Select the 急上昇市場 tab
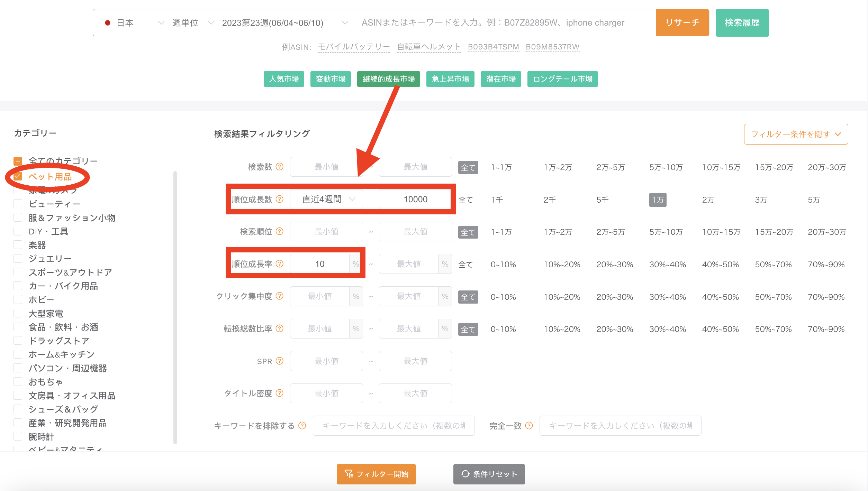This screenshot has width=868, height=491. tap(450, 79)
